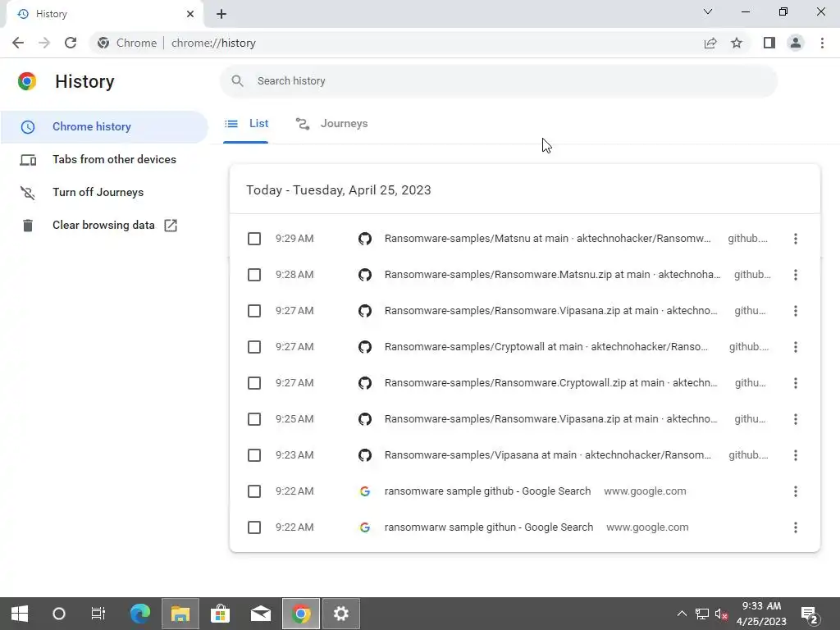Open actions menu for 'ransomwarw sample githun' search
Image resolution: width=840 pixels, height=630 pixels.
click(x=795, y=527)
